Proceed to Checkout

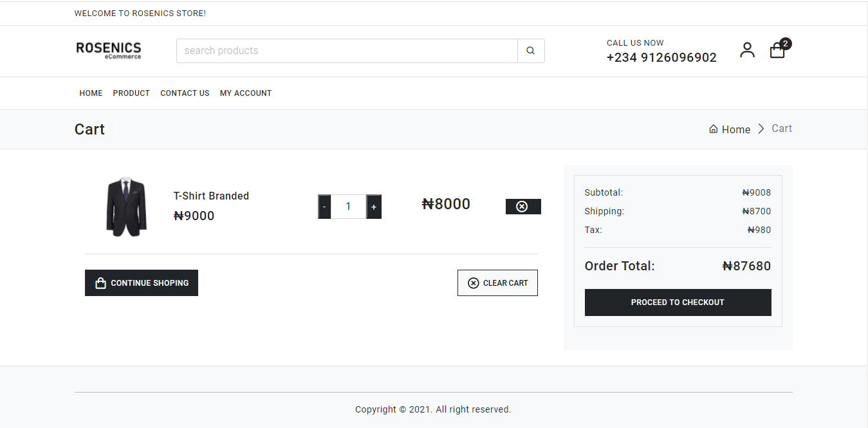pos(678,302)
